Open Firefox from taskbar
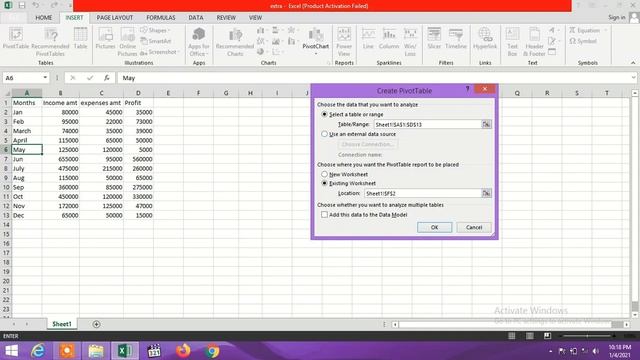 [183, 351]
